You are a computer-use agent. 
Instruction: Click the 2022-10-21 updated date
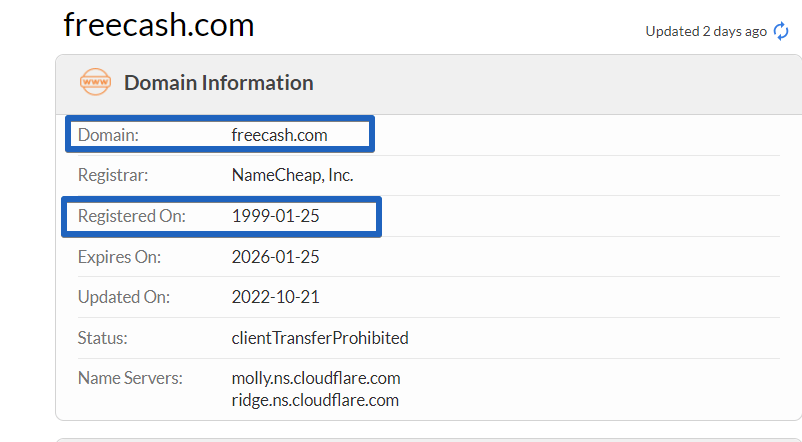tap(276, 297)
